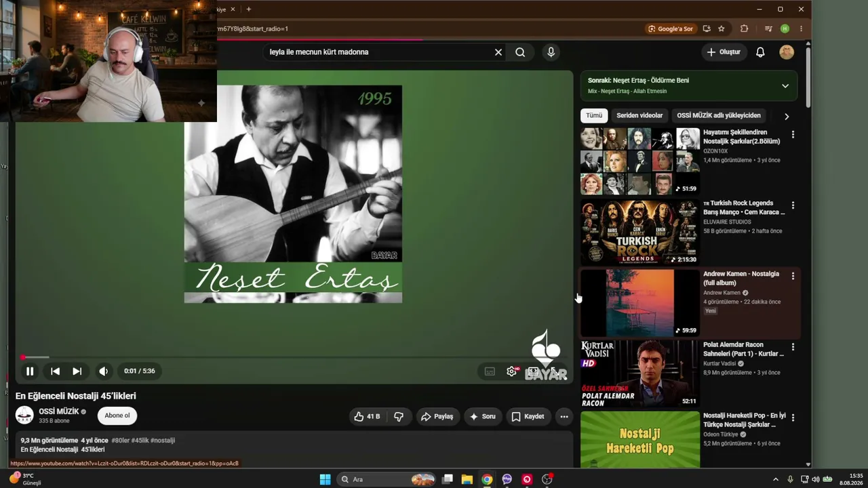The height and width of the screenshot is (488, 868).
Task: Clear the YouTube search box text
Action: point(498,52)
